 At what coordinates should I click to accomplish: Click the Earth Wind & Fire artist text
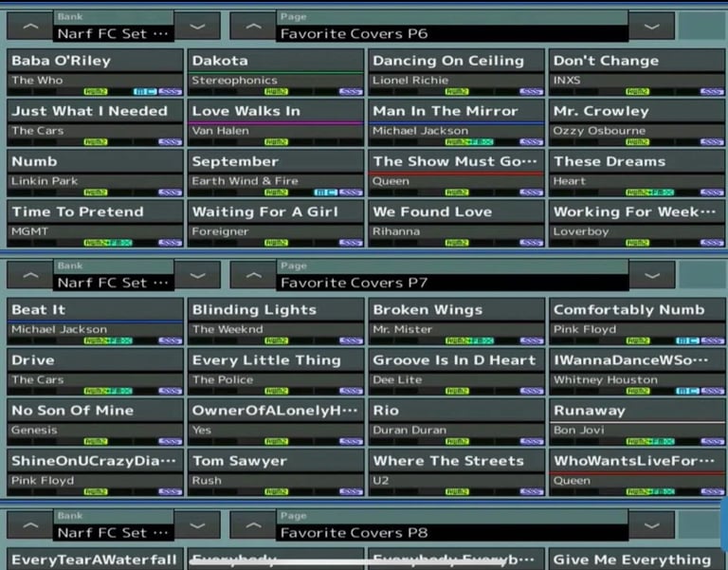245,181
